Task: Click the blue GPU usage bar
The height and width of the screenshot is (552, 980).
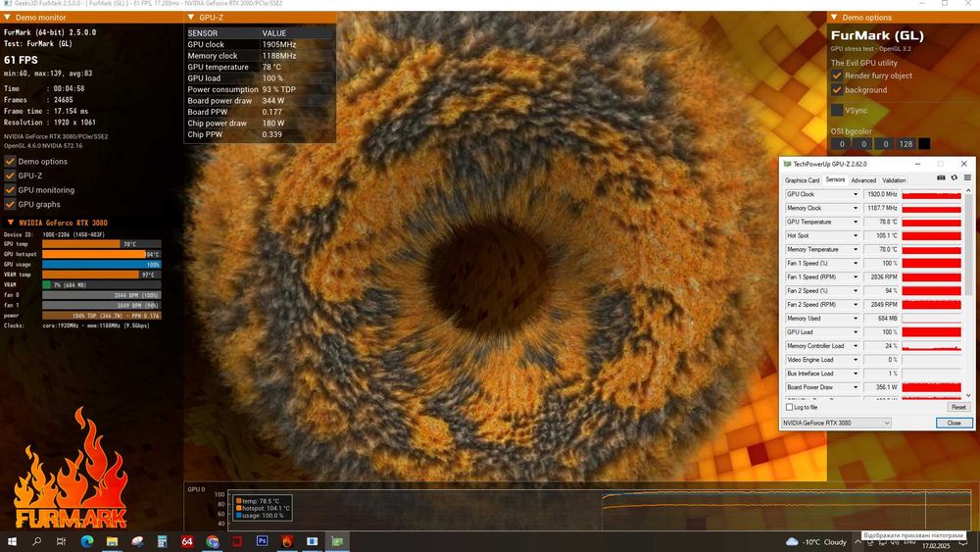Action: [101, 265]
